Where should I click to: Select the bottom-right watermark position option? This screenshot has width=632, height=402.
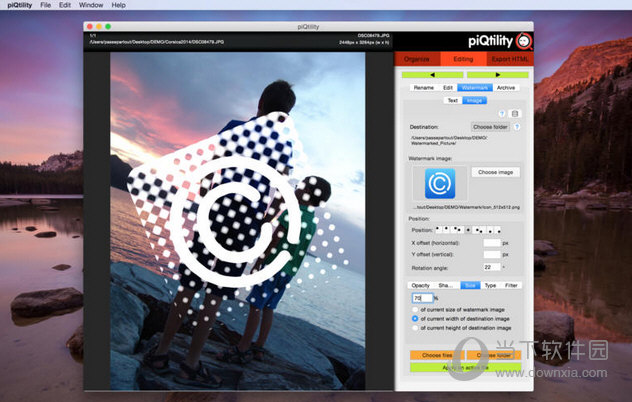tap(497, 230)
